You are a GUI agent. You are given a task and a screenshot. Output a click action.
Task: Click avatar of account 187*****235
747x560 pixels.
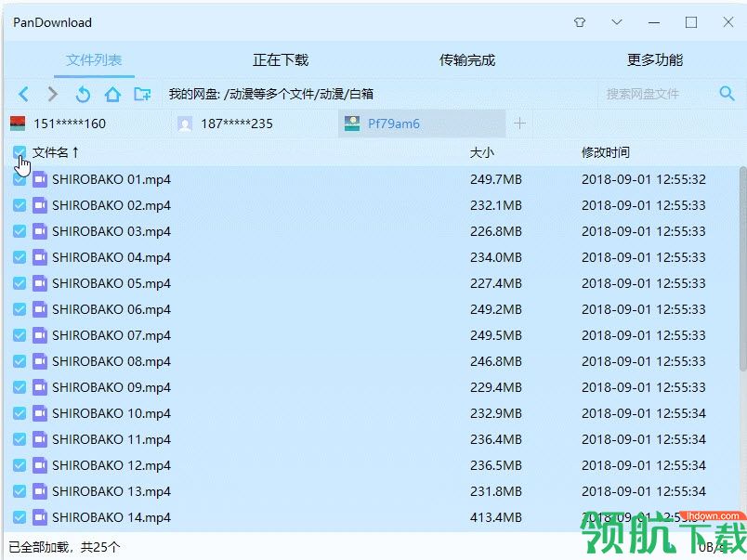point(185,124)
